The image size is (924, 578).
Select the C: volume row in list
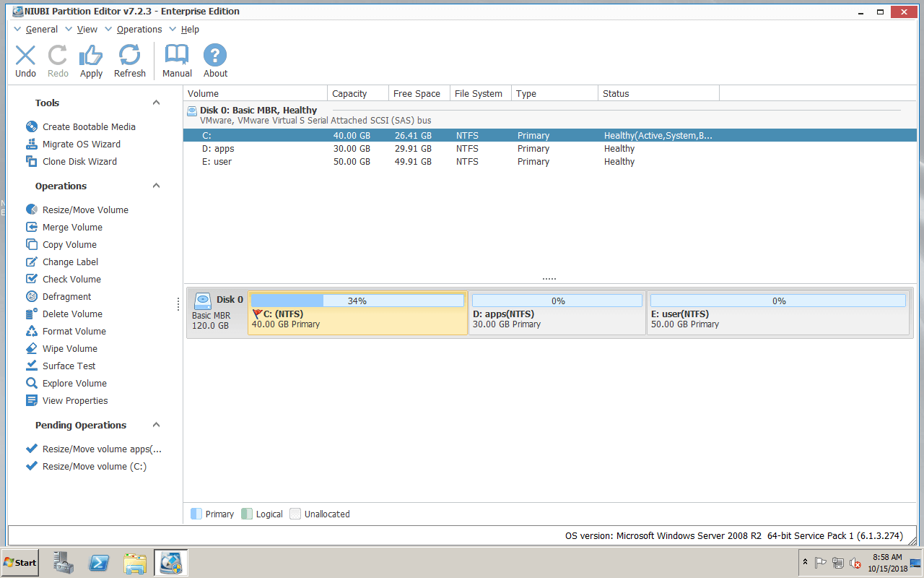pos(550,135)
